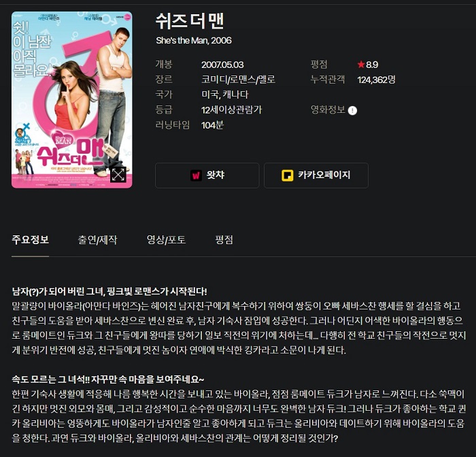Select the 주요정보 tab

coord(30,239)
